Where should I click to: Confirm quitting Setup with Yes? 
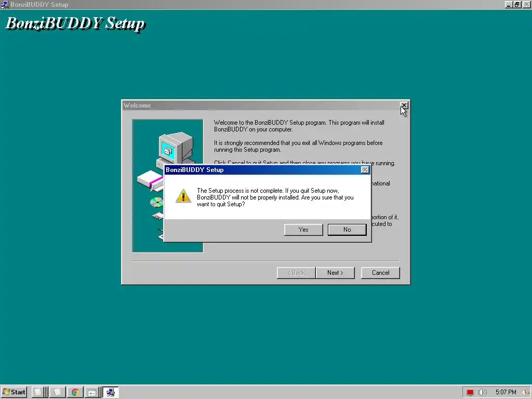(303, 230)
